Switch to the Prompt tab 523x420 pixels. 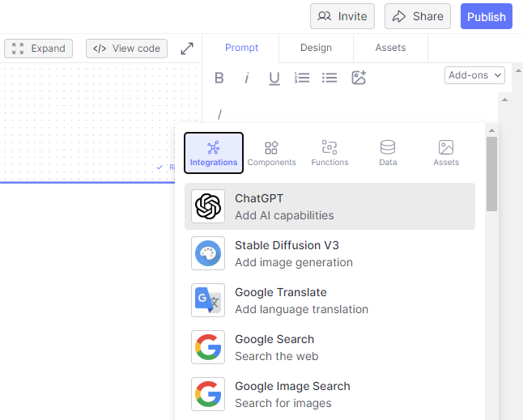241,48
